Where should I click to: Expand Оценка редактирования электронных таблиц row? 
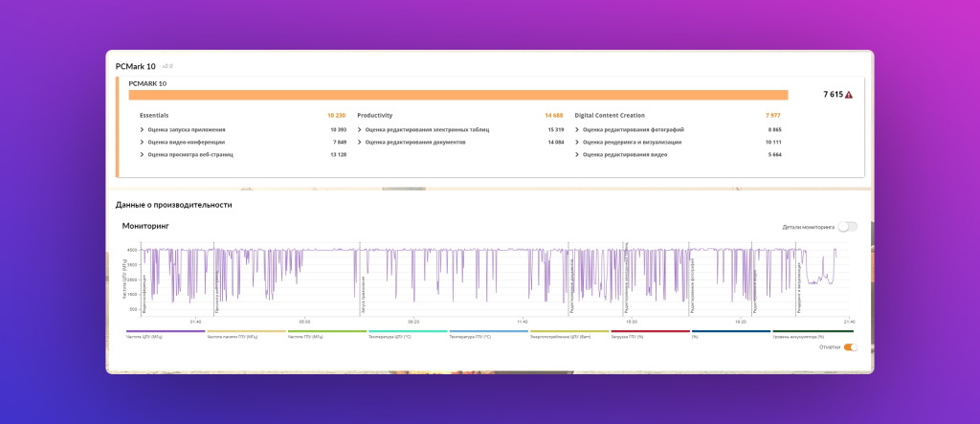tap(359, 129)
